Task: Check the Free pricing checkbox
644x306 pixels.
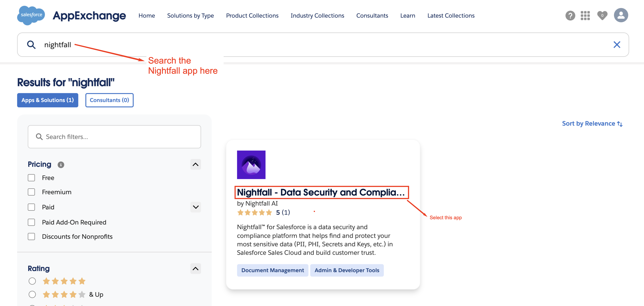Action: pyautogui.click(x=31, y=178)
